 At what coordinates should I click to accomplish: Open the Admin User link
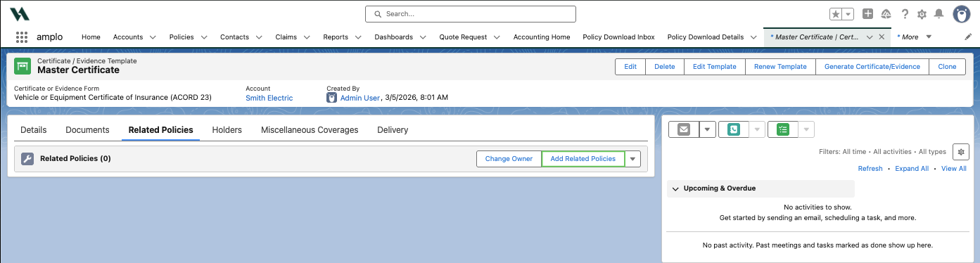click(x=360, y=98)
